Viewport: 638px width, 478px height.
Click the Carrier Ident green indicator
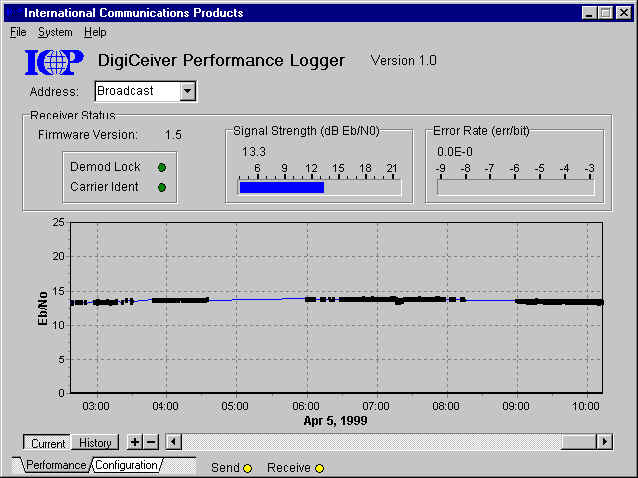[x=162, y=188]
